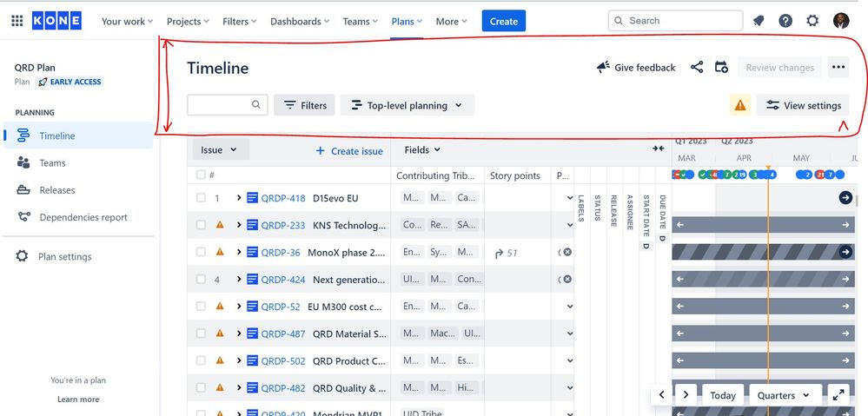Check the box for QRDP-233 row

pos(201,225)
